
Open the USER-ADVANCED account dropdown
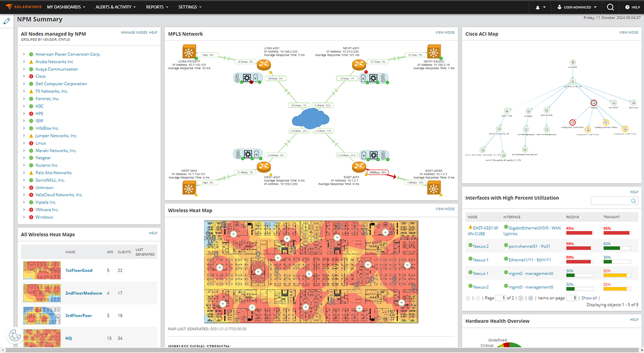[576, 7]
